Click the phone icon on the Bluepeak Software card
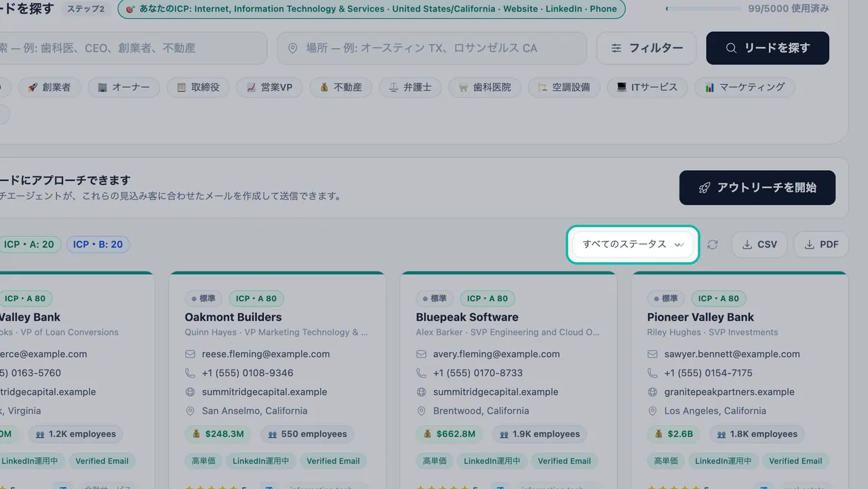The image size is (868, 489). 422,373
